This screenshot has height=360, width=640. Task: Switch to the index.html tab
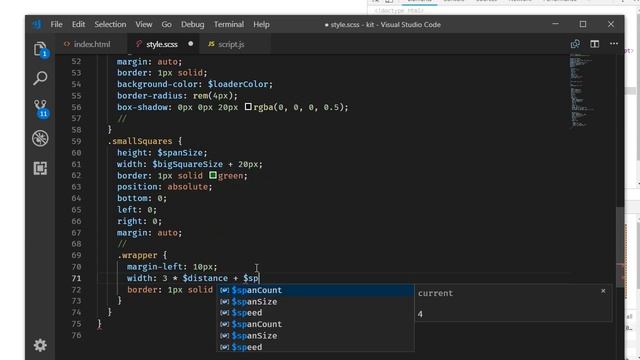pos(91,44)
